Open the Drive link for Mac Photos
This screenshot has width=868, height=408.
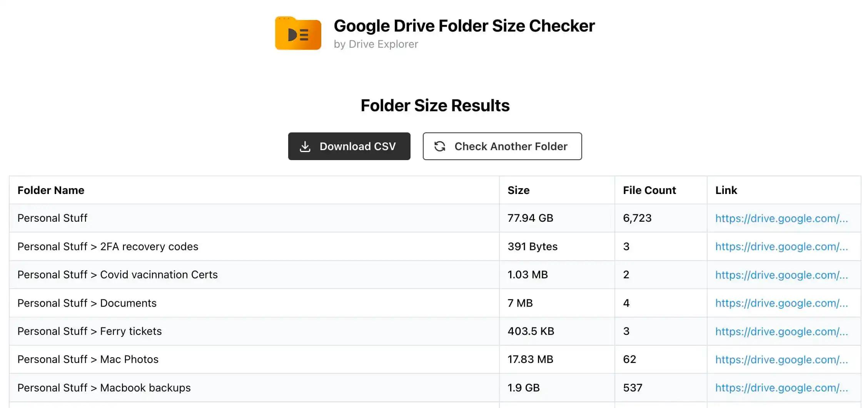781,360
